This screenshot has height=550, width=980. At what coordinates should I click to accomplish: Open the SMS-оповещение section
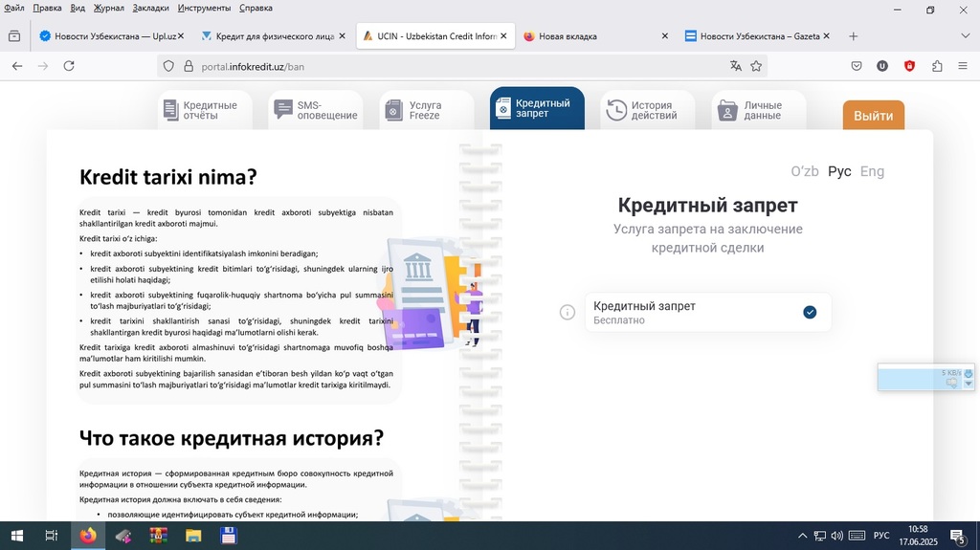[316, 110]
